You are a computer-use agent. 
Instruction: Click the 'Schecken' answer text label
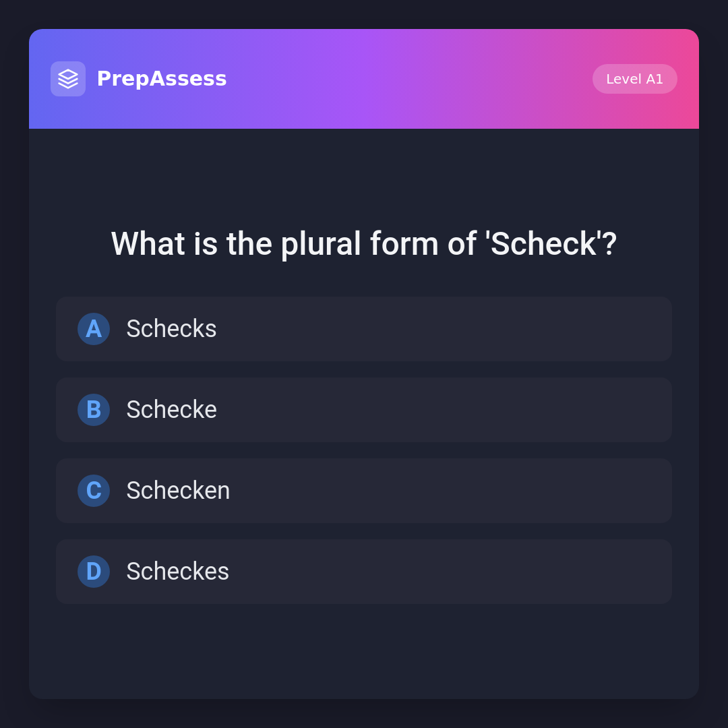tap(178, 491)
